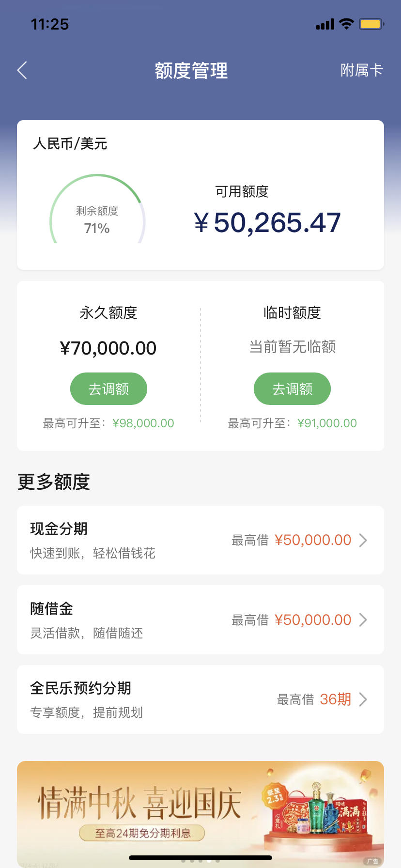Tap the back arrow icon
This screenshot has height=868, width=401.
tap(22, 71)
